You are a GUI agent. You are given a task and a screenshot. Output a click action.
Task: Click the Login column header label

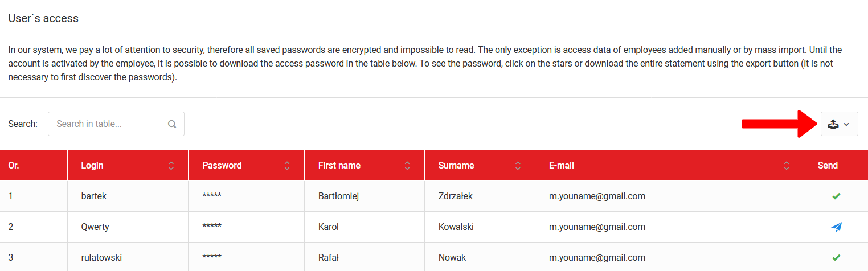tap(92, 166)
